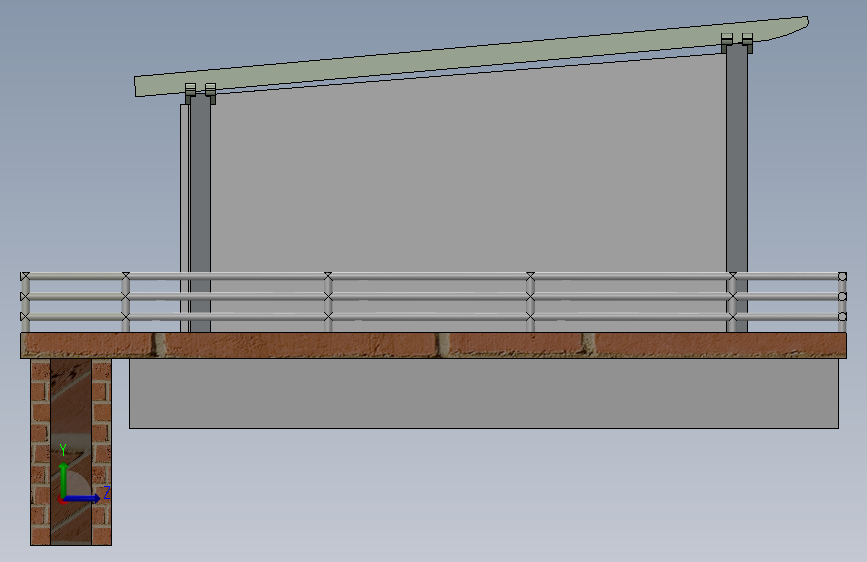This screenshot has height=562, width=867.
Task: Select the green sloped roof panel
Action: click(470, 56)
